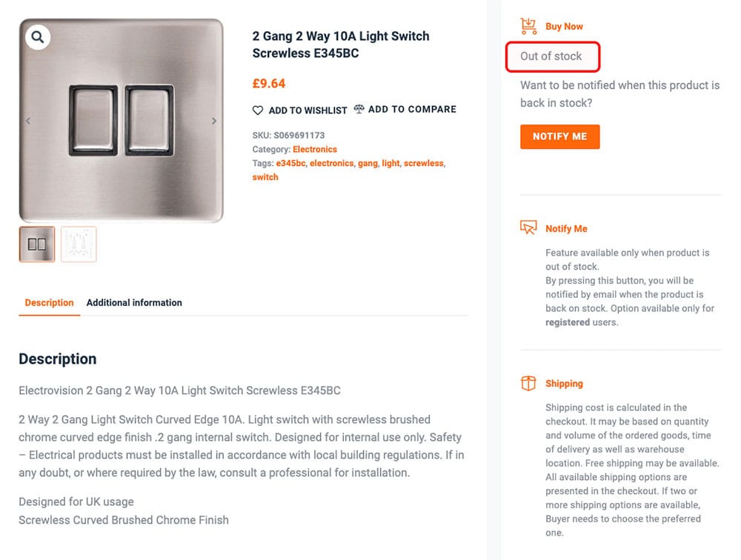The height and width of the screenshot is (560, 741).
Task: Click ADD TO COMPARE text
Action: point(412,109)
